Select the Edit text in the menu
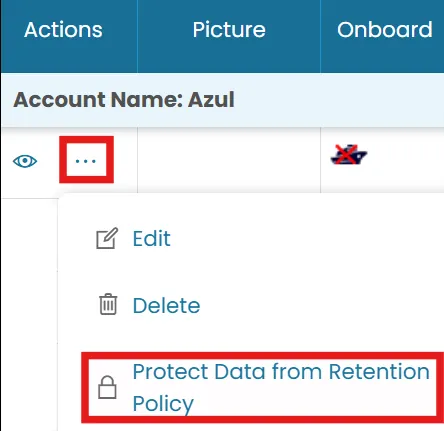Viewport: 444px width, 431px height. (152, 238)
